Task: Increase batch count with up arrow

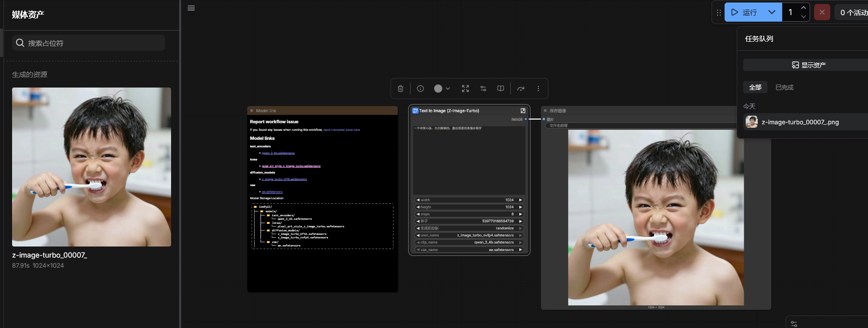Action: [804, 8]
